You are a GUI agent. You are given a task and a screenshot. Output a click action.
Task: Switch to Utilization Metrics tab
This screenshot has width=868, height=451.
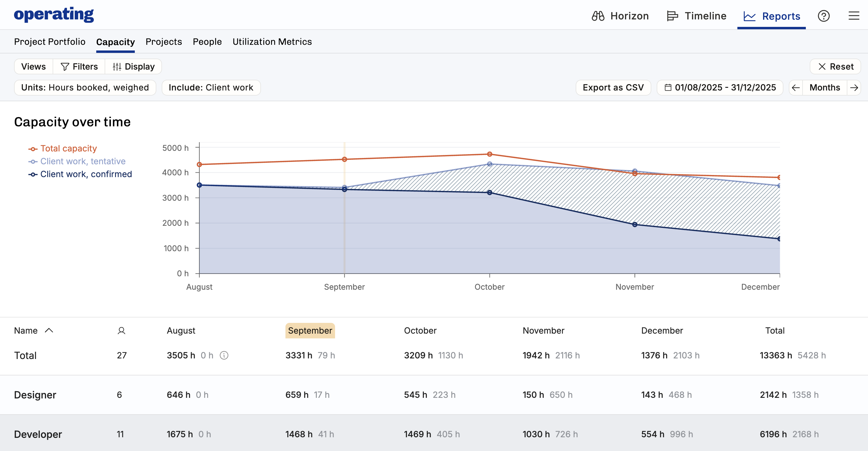coord(272,42)
